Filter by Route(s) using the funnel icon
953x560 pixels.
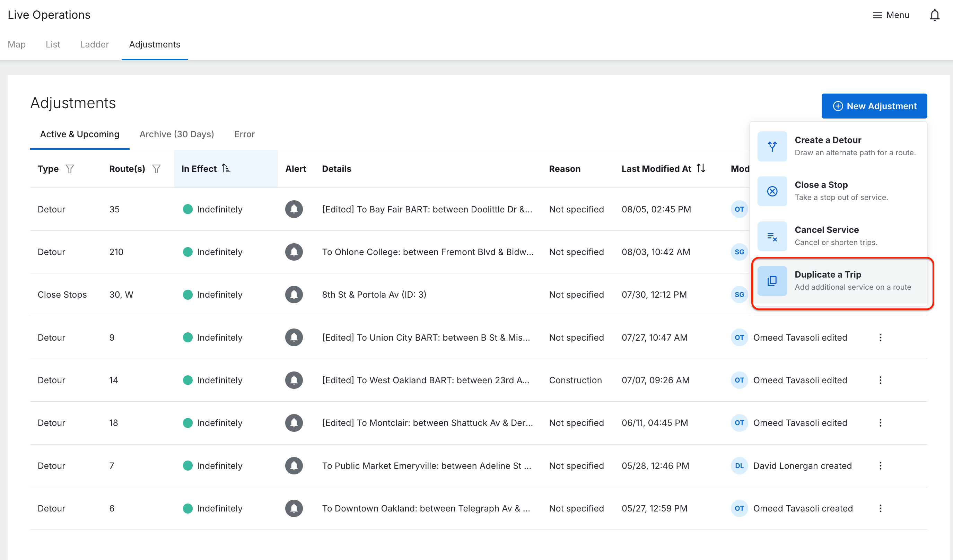157,169
